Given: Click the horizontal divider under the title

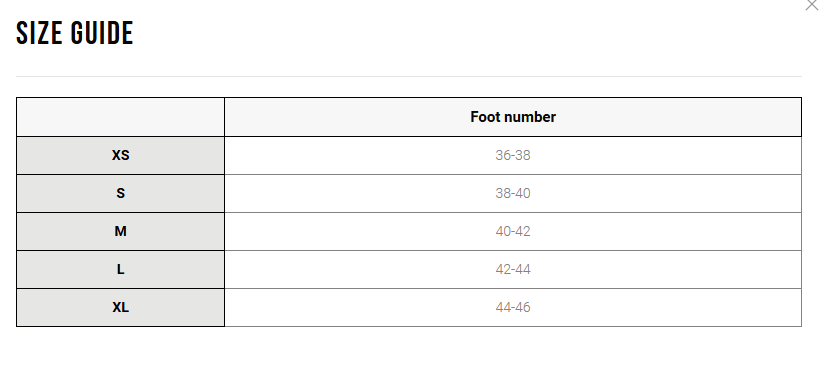Looking at the screenshot, I should click(409, 77).
